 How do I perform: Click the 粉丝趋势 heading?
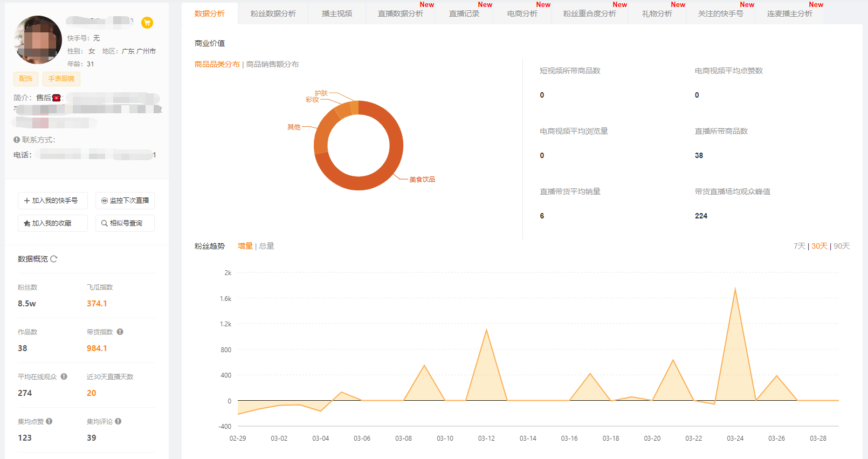point(210,246)
